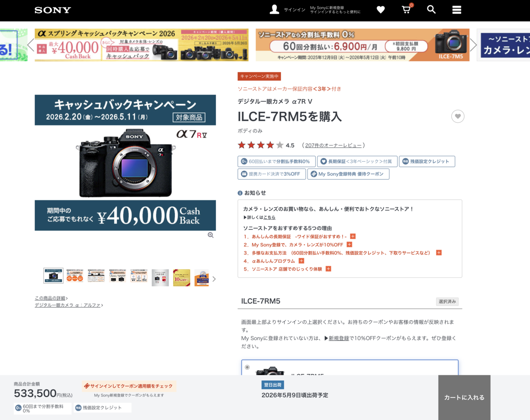530x420 pixels.
Task: Expand reason 1 あんしんの長期保証
Action: [353, 237]
